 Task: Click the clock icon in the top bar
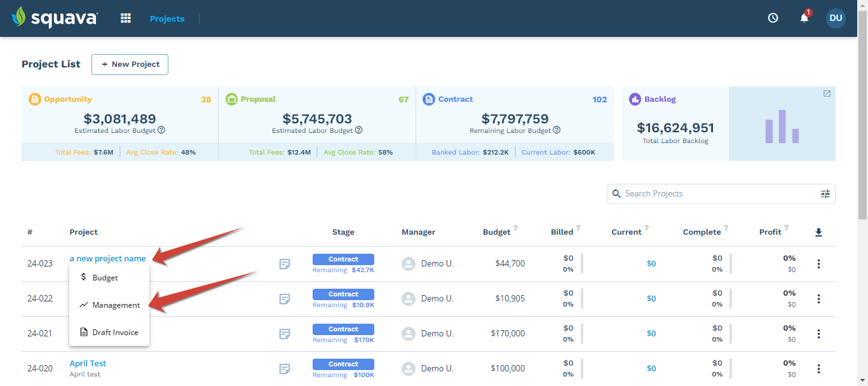[773, 18]
